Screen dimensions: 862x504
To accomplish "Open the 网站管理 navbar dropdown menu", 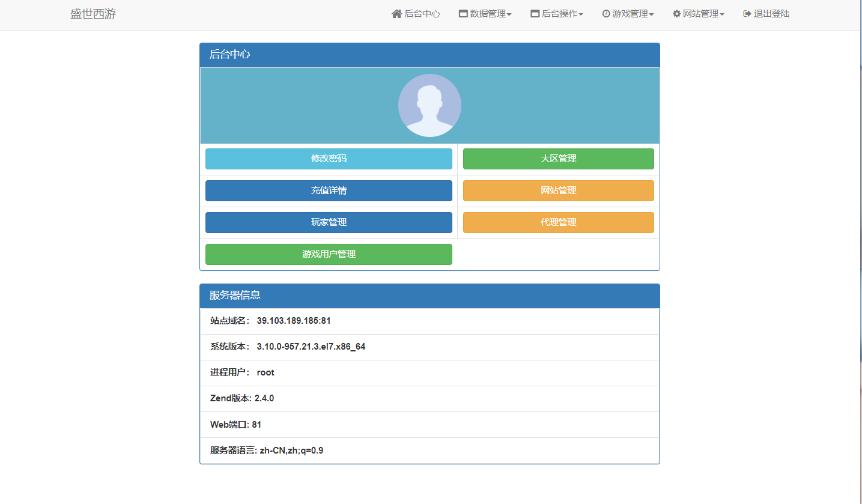I will click(x=699, y=14).
